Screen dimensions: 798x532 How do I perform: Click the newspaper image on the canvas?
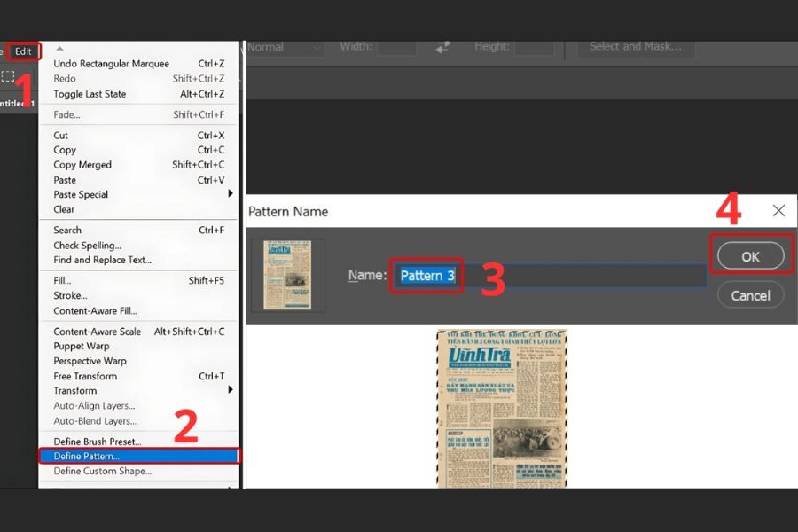[x=502, y=408]
